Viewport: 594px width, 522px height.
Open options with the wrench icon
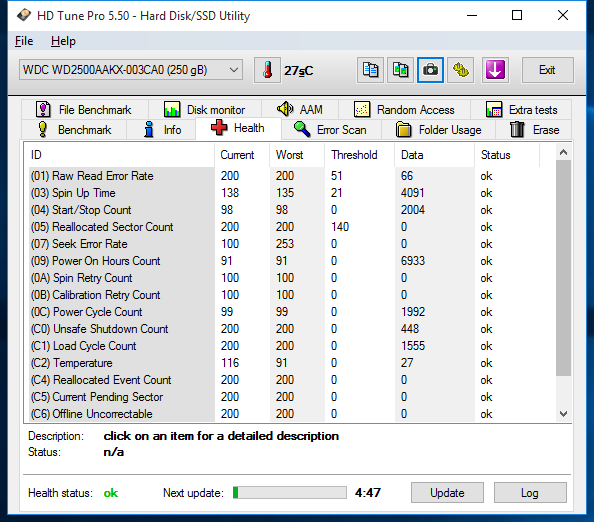pyautogui.click(x=461, y=70)
